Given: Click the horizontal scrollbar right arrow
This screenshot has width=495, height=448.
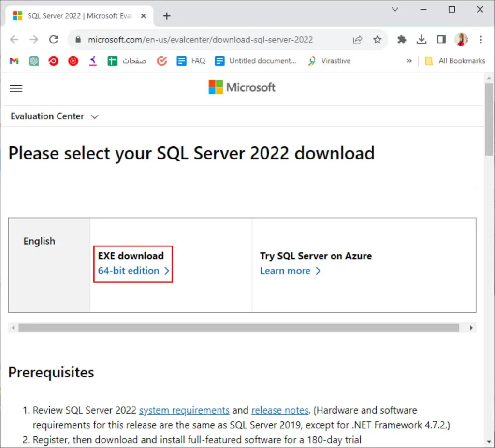Looking at the screenshot, I should pyautogui.click(x=471, y=328).
